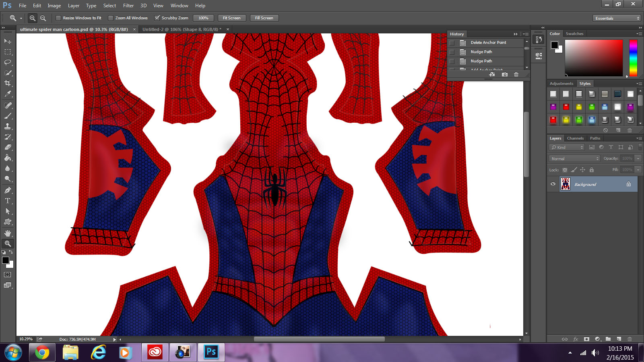Open the Essentials workspace dropdown

click(x=617, y=18)
